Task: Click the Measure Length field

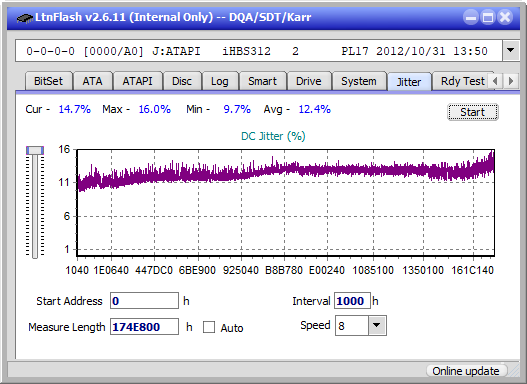Action: (144, 327)
